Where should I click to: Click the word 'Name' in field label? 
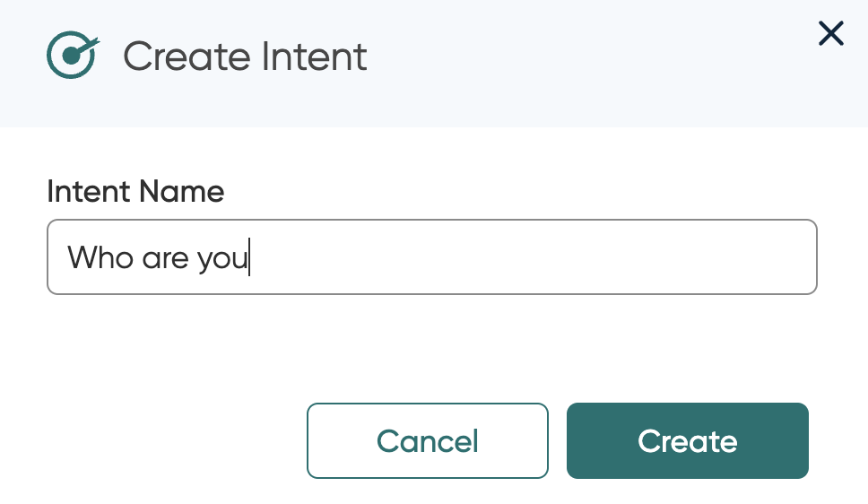[181, 192]
